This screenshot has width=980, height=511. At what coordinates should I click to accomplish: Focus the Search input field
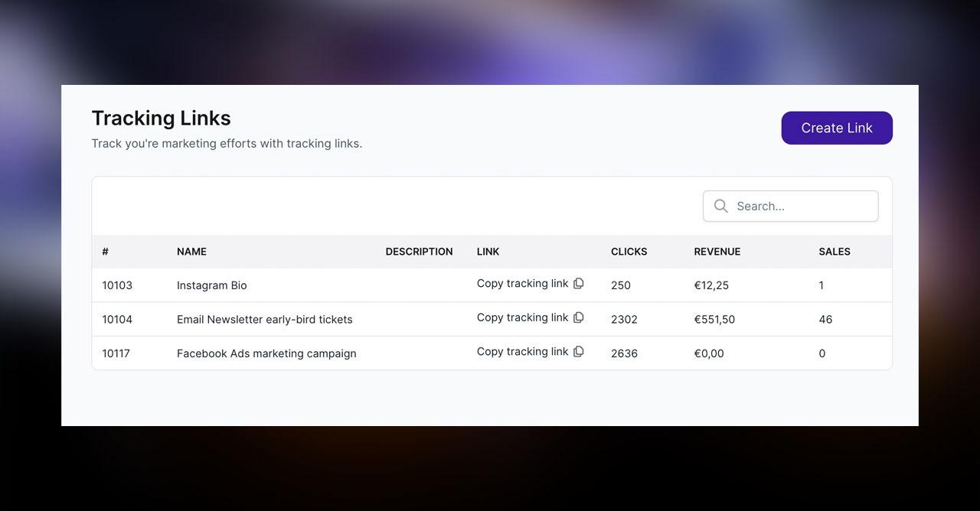[790, 206]
